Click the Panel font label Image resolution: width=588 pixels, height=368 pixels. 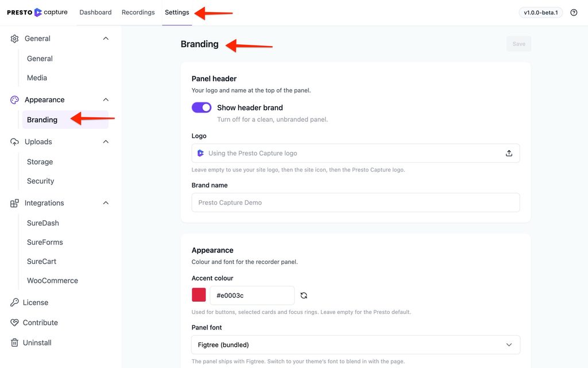click(x=207, y=327)
